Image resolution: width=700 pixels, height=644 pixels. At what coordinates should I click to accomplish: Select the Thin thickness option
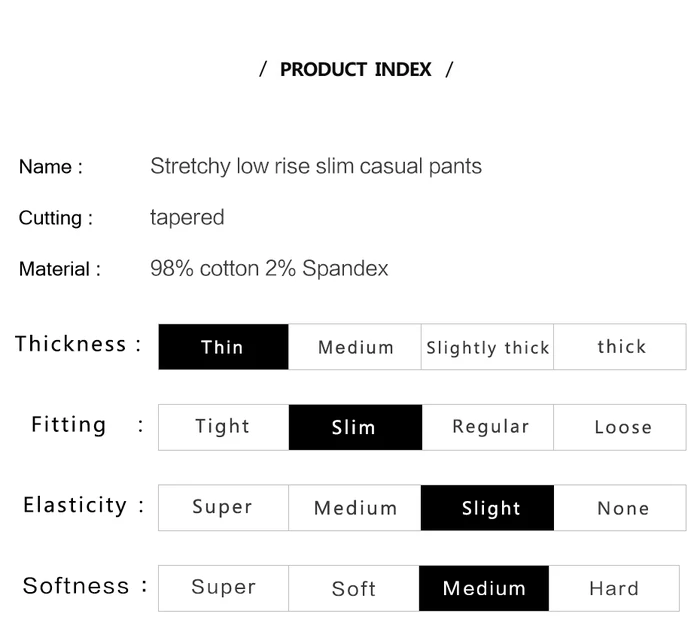223,347
